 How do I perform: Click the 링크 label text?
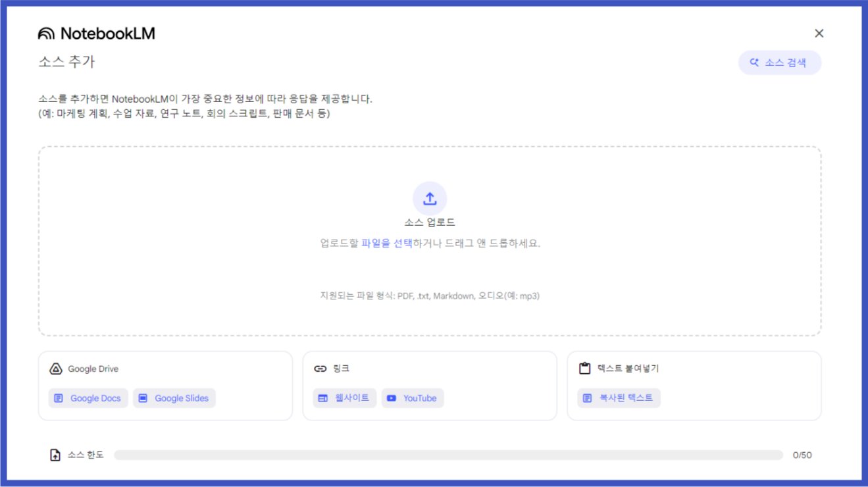(341, 369)
